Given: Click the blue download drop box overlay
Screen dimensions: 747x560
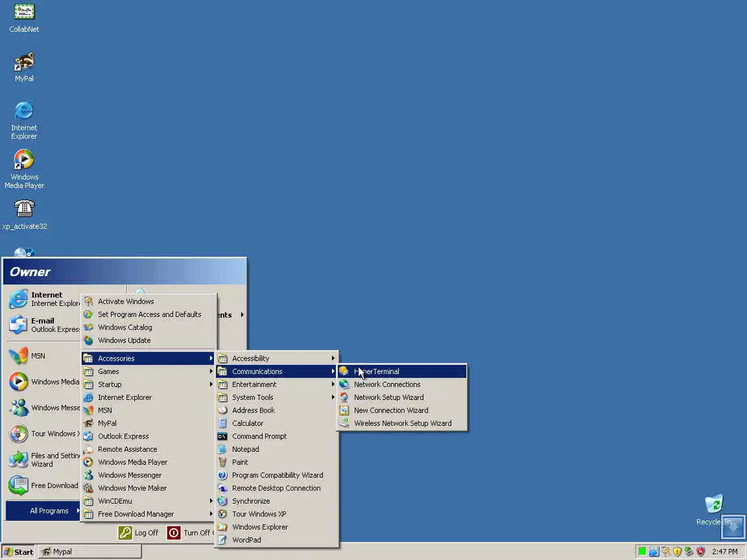Looking at the screenshot, I should 733,527.
